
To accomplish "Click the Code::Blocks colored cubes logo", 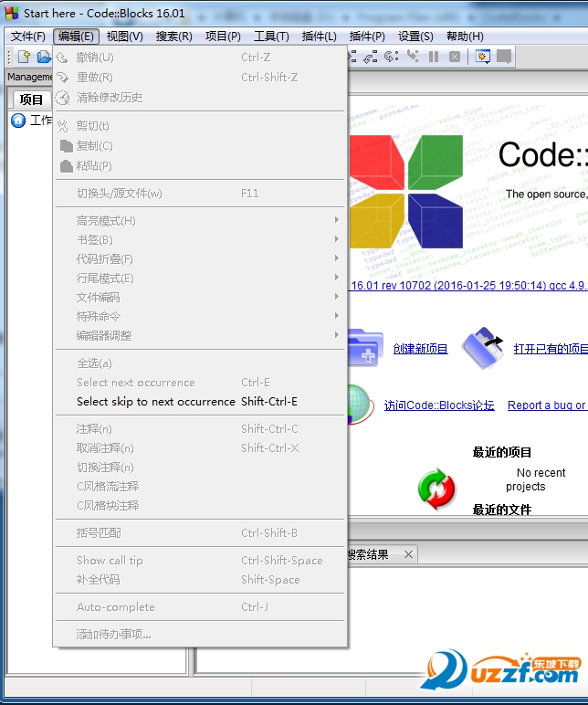I will 406,192.
